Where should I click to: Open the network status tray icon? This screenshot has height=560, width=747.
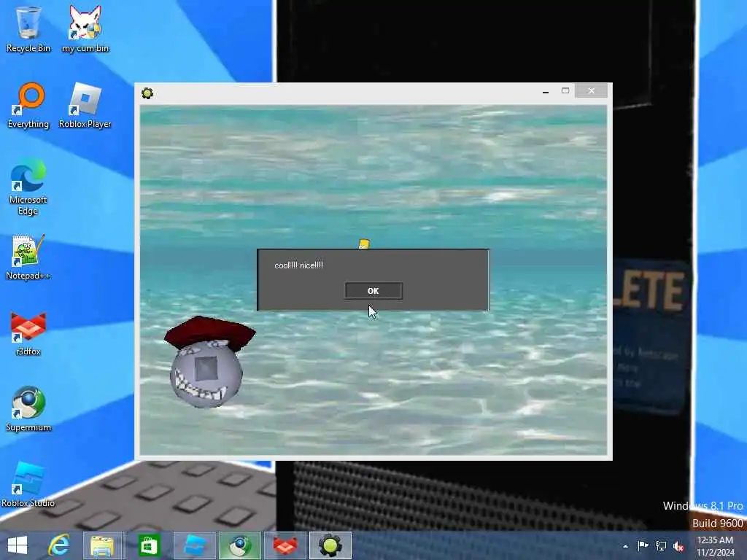[x=661, y=545]
